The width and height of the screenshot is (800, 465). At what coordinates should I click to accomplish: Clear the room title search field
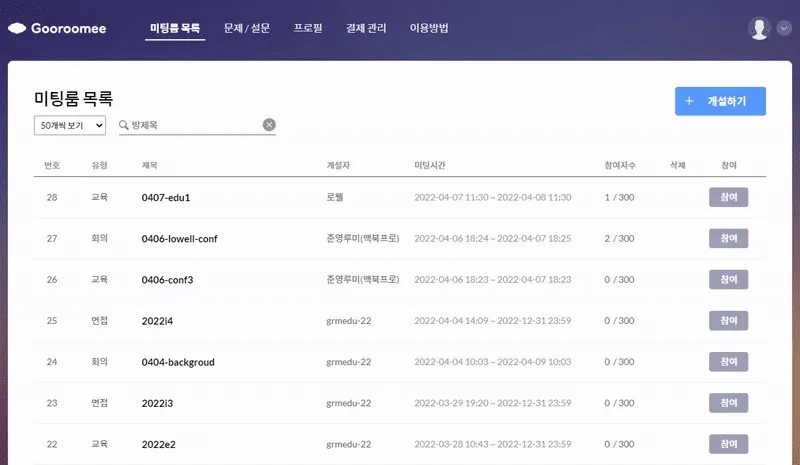(x=269, y=125)
